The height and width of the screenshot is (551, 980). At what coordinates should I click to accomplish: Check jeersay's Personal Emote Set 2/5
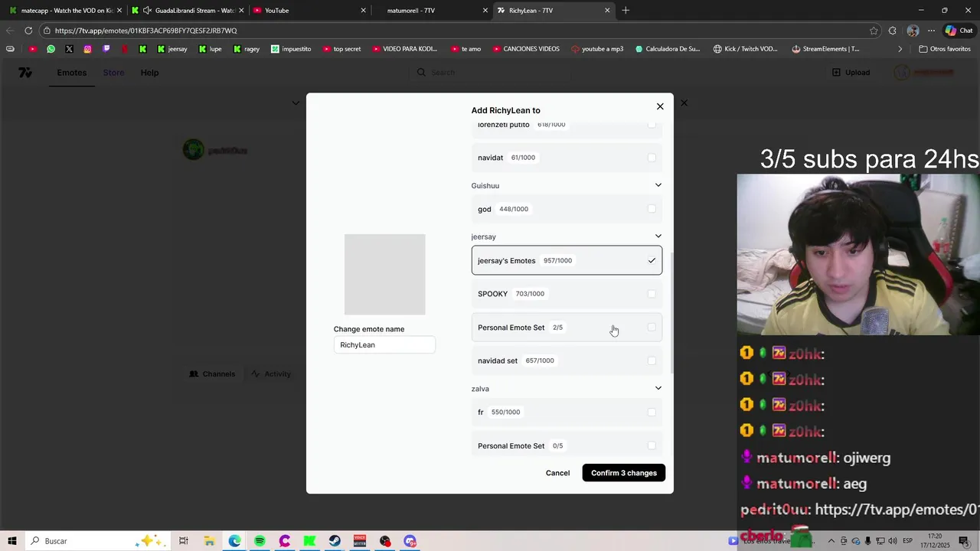click(652, 328)
